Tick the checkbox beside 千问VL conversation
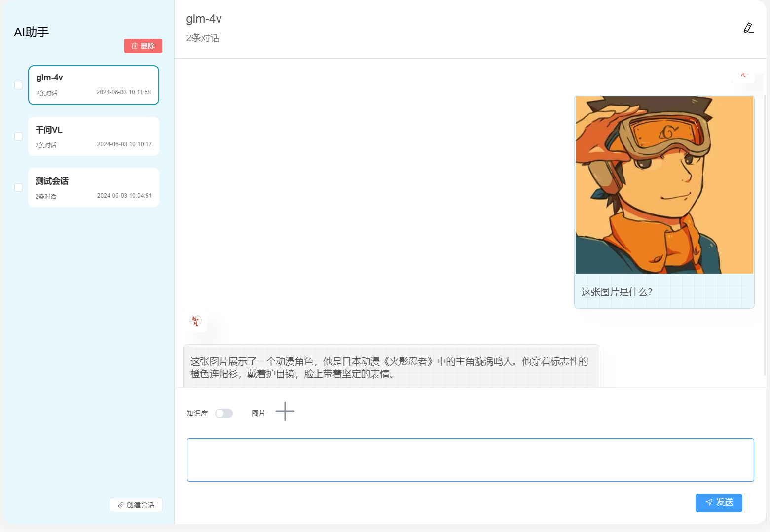 (x=18, y=136)
